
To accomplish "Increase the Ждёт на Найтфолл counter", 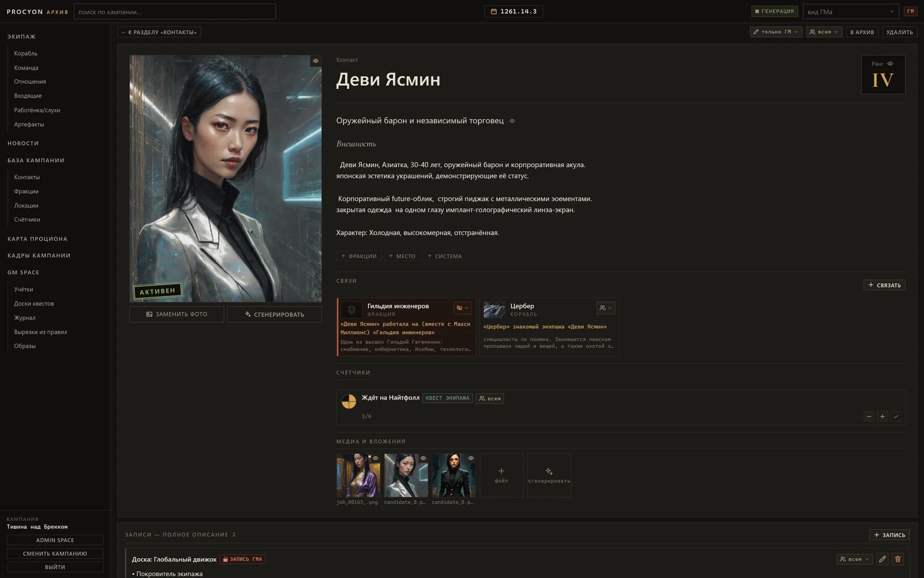I will tap(882, 417).
